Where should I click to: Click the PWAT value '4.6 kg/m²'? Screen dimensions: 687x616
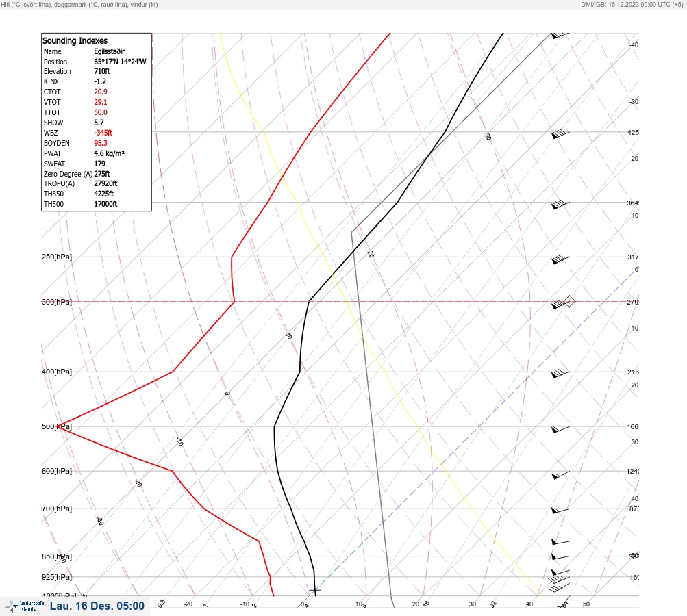click(x=109, y=153)
